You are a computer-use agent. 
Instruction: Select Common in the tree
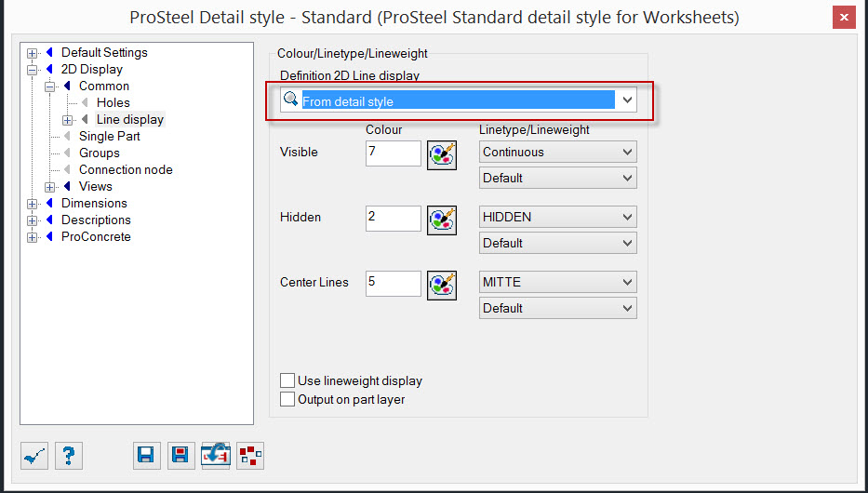pos(104,86)
